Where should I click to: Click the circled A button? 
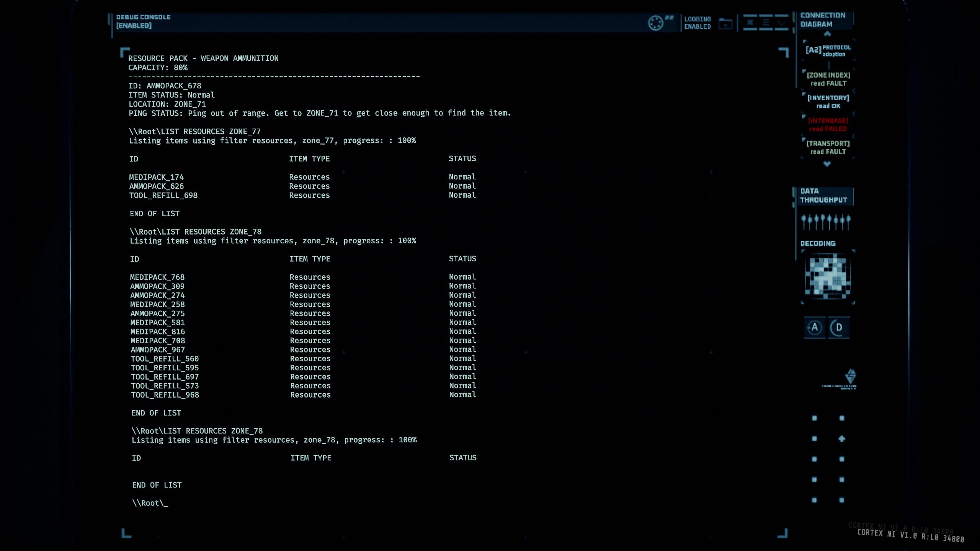pos(814,328)
